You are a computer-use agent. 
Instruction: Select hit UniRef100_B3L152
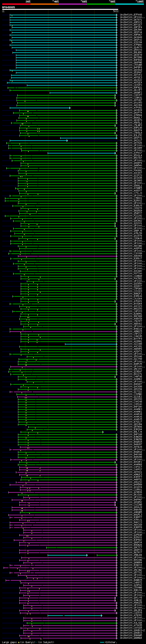pos(131,135)
